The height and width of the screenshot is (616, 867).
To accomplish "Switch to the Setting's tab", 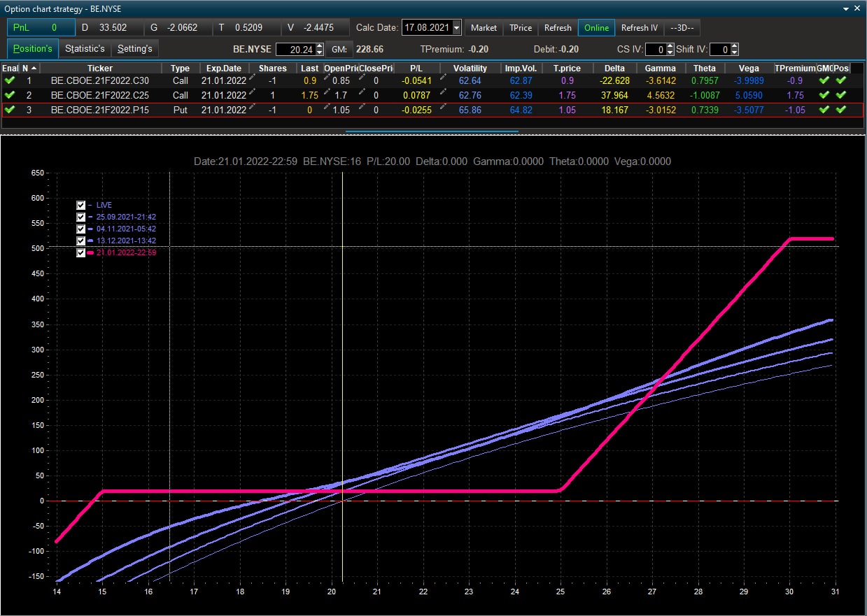I will point(135,49).
